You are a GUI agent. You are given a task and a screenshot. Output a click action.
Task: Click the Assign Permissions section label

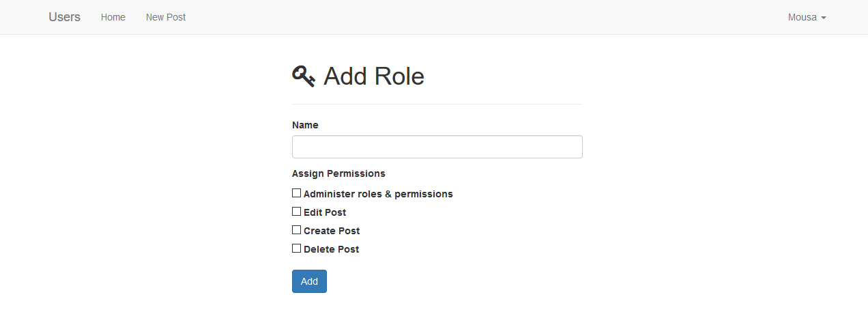(x=338, y=173)
